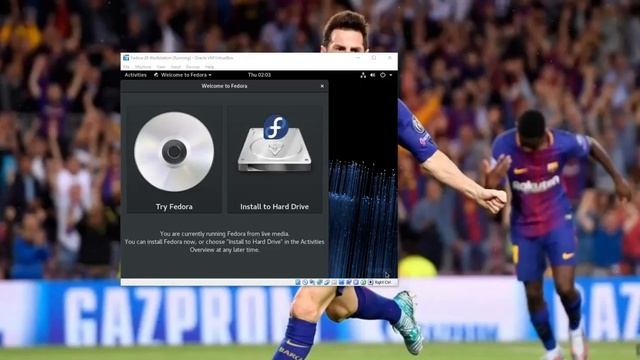640x360 pixels.
Task: Open the VirtualBox Input menu
Action: tap(176, 67)
